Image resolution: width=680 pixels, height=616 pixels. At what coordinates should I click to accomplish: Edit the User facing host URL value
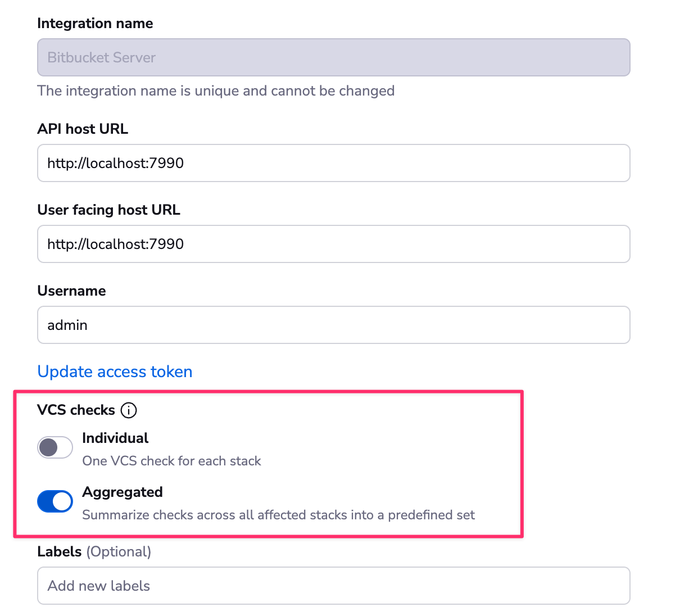333,244
